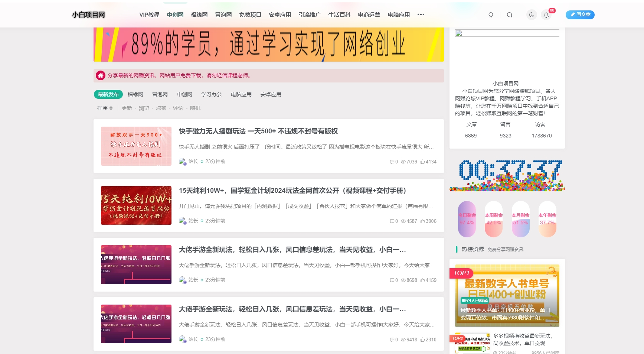
Task: Open the 电商运营 menu item
Action: pyautogui.click(x=369, y=15)
